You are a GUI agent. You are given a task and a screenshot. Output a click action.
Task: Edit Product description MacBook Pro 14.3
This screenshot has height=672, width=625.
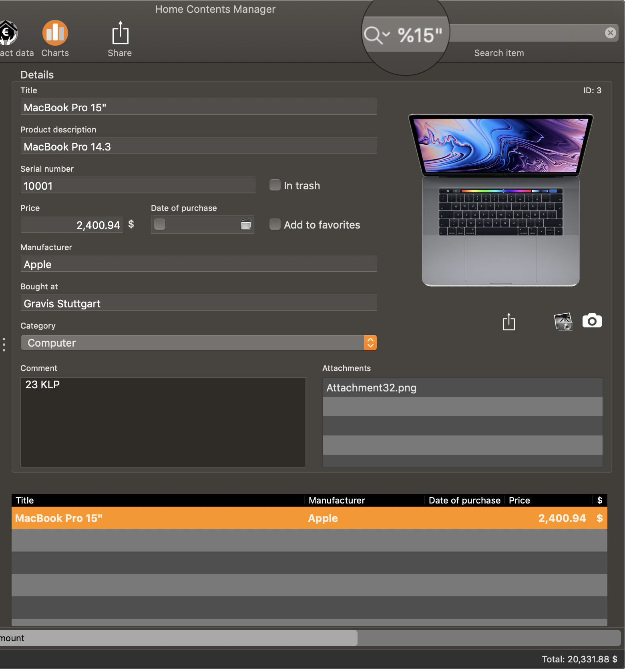[199, 146]
